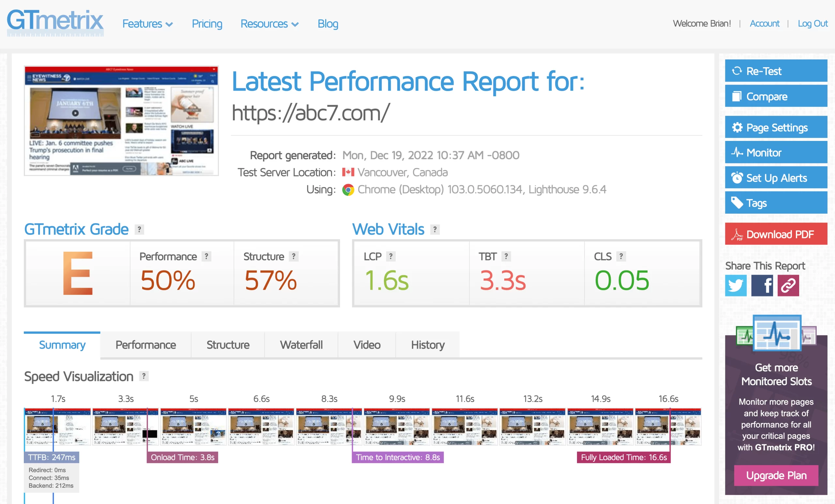Click Speed Visualization help icon
Image resolution: width=835 pixels, height=504 pixels.
point(144,376)
